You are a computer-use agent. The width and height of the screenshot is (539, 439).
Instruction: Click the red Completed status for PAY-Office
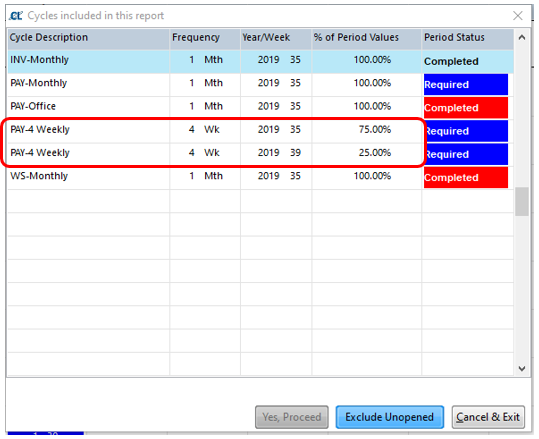(x=465, y=108)
